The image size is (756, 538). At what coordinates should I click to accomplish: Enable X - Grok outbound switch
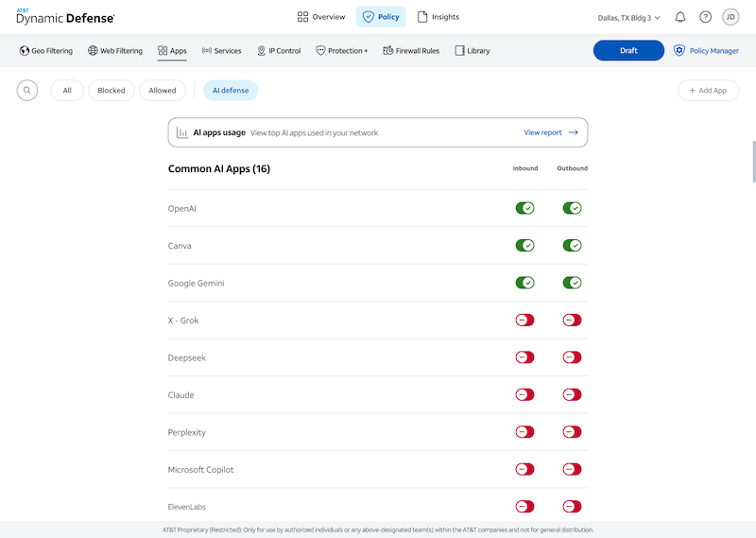(573, 320)
